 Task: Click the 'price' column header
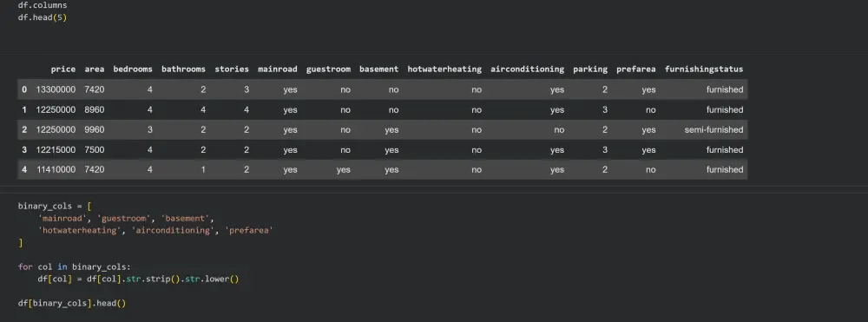63,69
